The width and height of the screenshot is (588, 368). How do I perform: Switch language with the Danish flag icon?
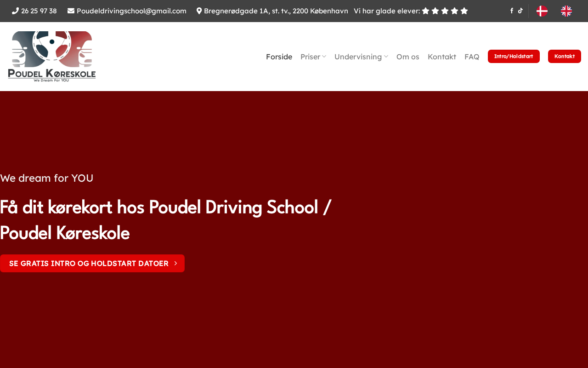click(x=542, y=11)
